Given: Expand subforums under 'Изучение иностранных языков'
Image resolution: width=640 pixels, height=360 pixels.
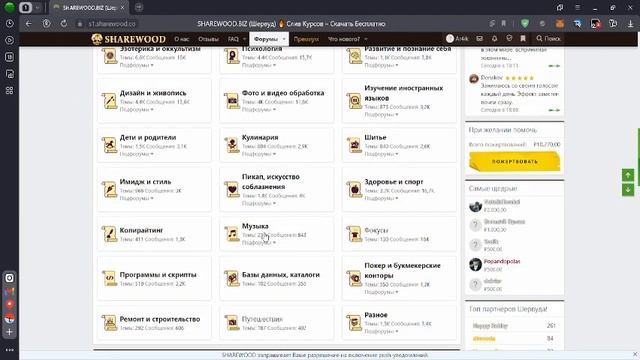Looking at the screenshot, I should point(382,115).
